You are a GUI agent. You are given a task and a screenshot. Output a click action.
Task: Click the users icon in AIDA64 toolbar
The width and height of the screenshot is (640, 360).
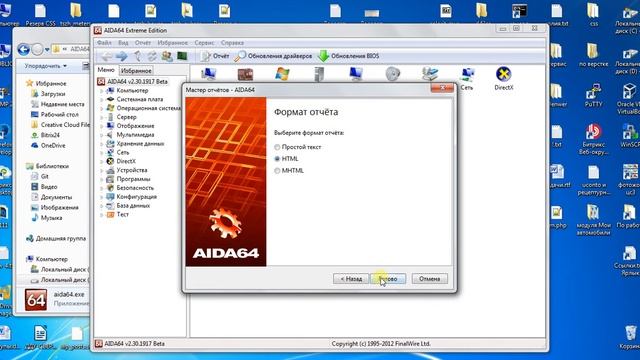click(167, 56)
